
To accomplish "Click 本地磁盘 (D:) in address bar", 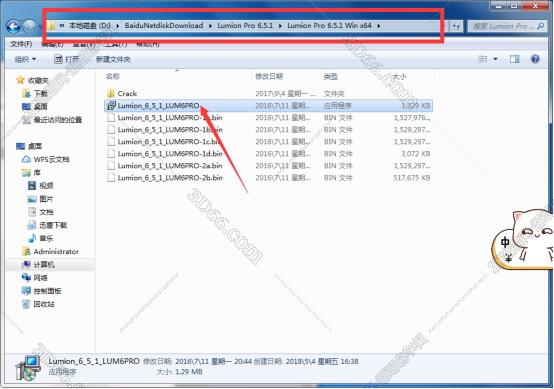I will pyautogui.click(x=90, y=25).
